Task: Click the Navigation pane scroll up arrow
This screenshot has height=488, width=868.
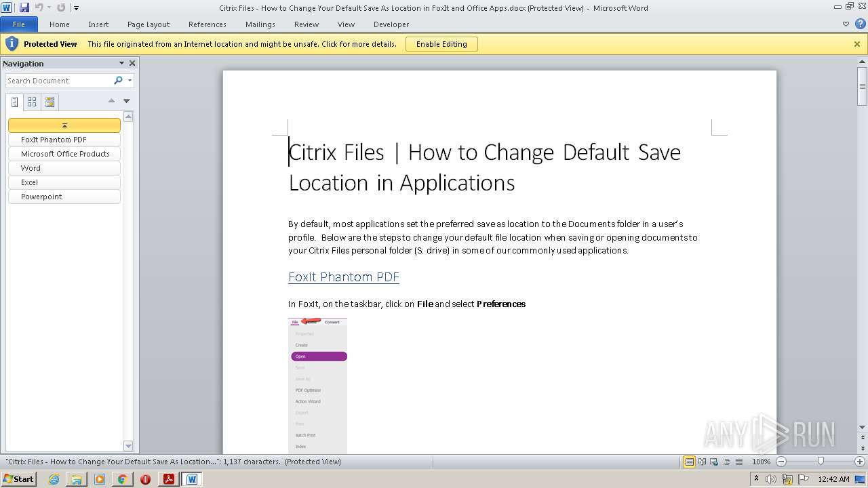Action: pyautogui.click(x=128, y=117)
